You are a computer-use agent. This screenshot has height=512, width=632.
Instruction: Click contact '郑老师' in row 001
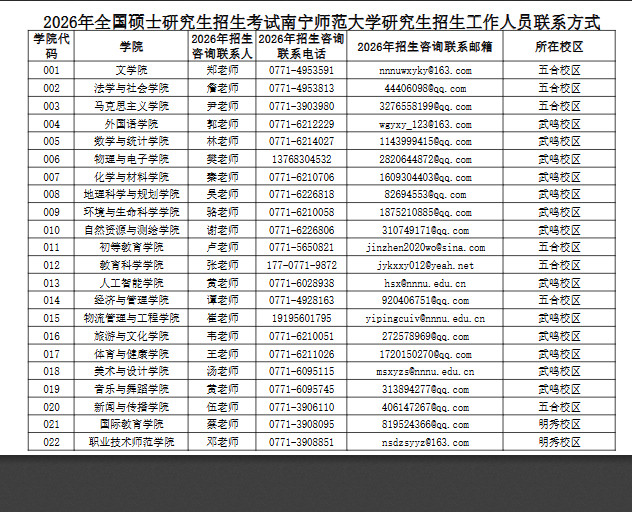point(222,70)
